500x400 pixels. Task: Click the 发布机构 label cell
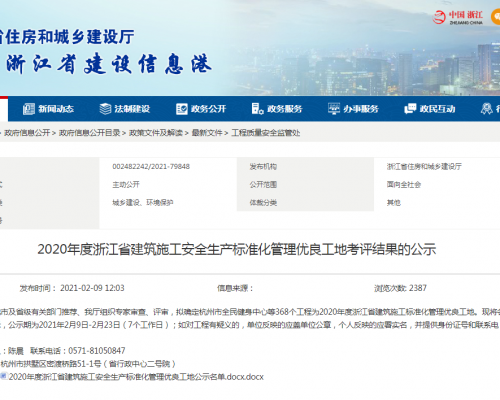pos(263,166)
